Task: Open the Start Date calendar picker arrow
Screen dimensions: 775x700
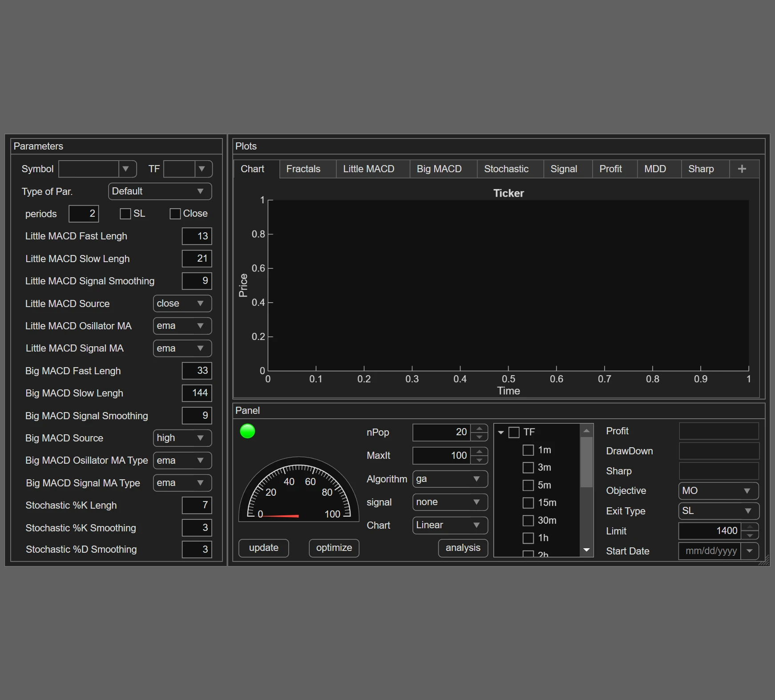Action: pos(750,551)
